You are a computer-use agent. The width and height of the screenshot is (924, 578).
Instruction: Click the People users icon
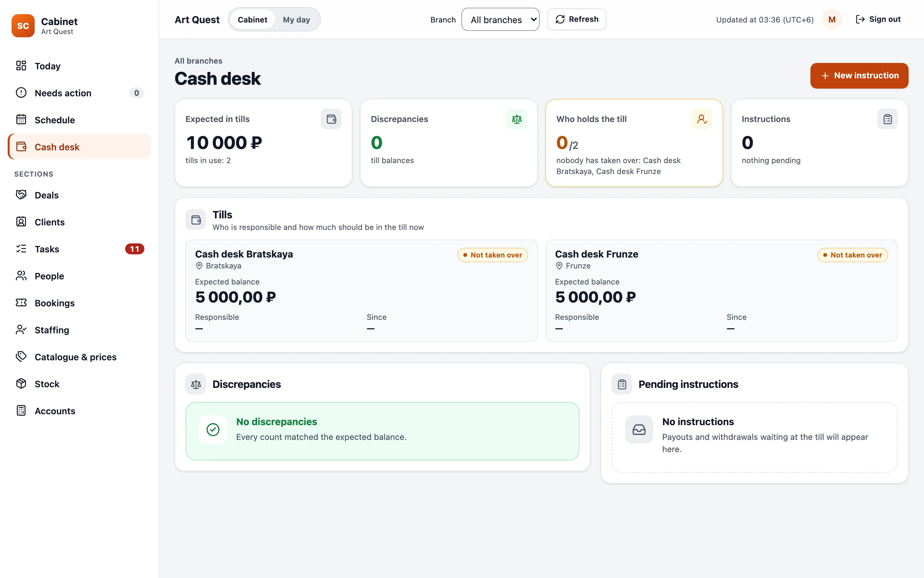point(21,276)
